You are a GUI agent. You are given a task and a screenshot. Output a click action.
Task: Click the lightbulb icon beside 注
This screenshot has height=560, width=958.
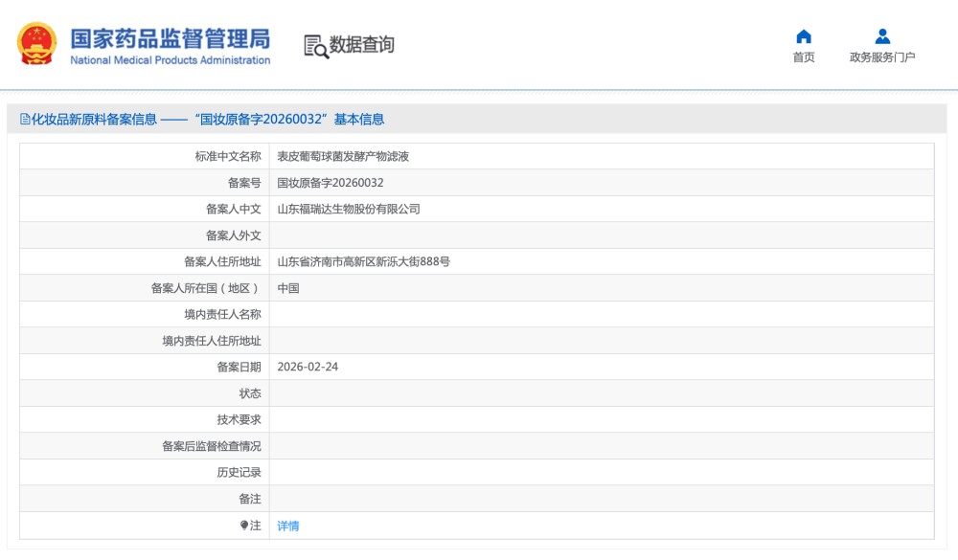pyautogui.click(x=244, y=526)
